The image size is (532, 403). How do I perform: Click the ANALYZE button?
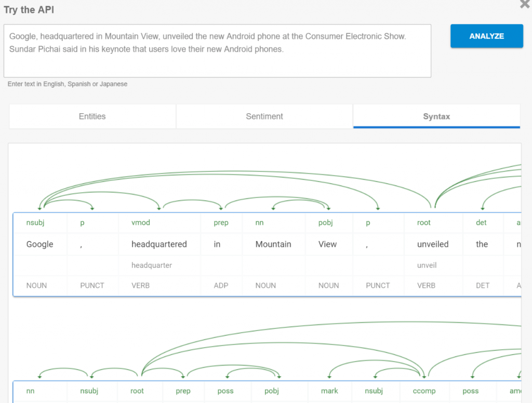coord(486,36)
